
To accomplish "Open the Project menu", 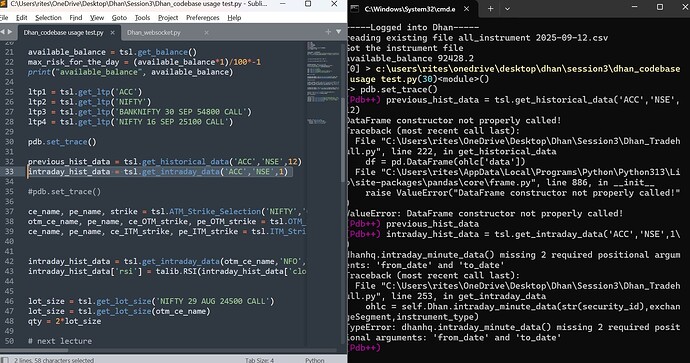I will [168, 18].
